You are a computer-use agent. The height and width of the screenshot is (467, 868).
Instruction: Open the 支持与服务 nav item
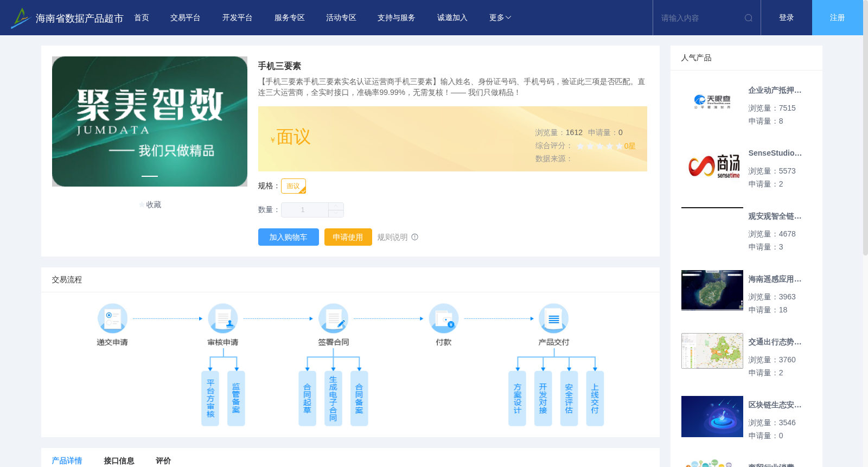(x=397, y=18)
